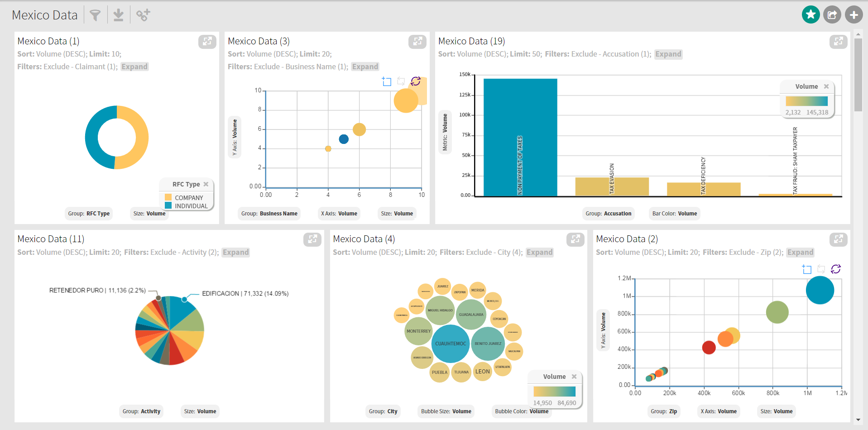The height and width of the screenshot is (430, 868).
Task: Click the download dashboard icon
Action: (118, 15)
